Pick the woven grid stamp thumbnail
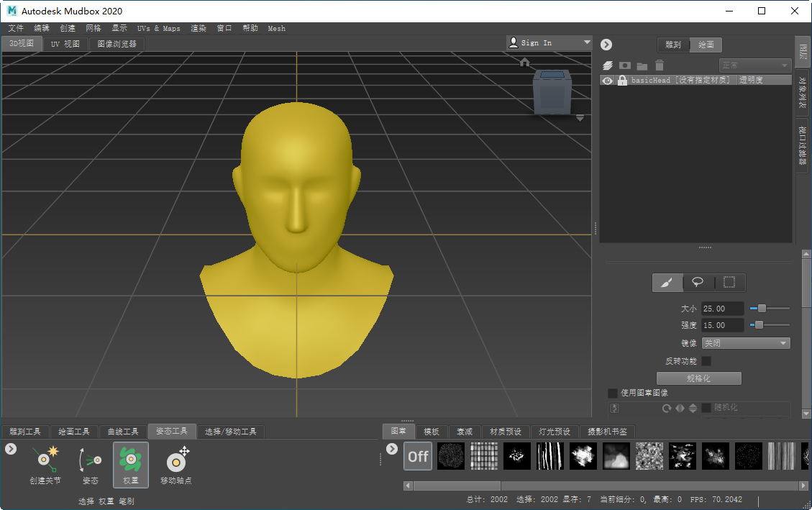 pos(484,456)
